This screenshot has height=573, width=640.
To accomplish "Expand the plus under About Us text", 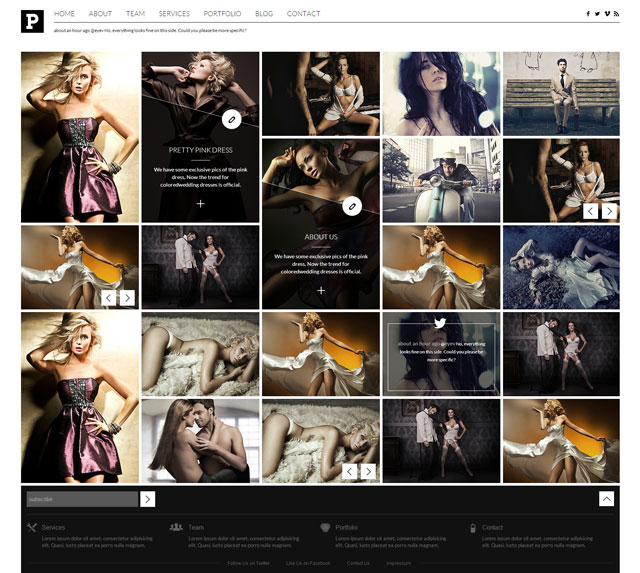I will (x=321, y=290).
